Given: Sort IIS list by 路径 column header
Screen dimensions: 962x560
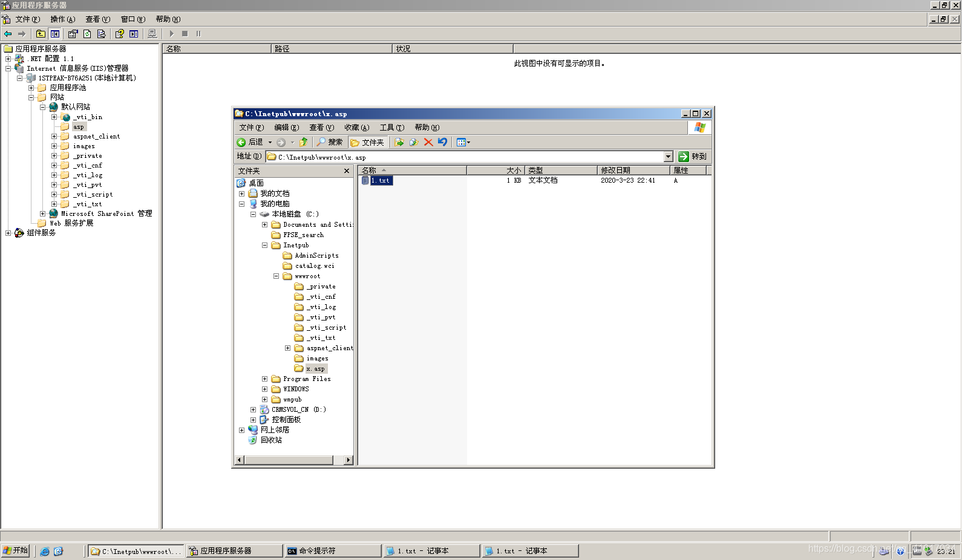Looking at the screenshot, I should coord(332,48).
